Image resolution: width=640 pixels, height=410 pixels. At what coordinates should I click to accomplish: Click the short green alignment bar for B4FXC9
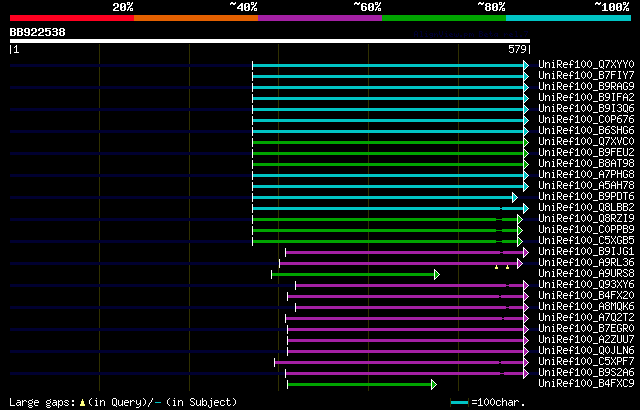coord(360,385)
